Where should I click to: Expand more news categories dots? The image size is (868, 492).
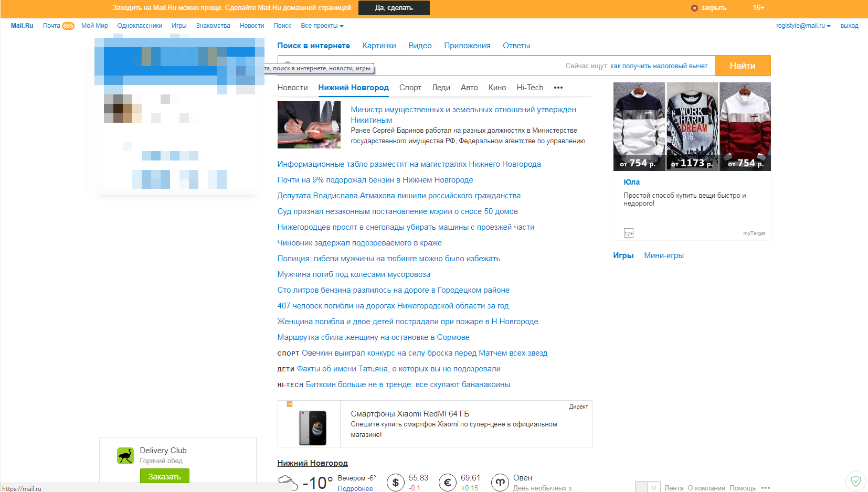click(x=558, y=88)
